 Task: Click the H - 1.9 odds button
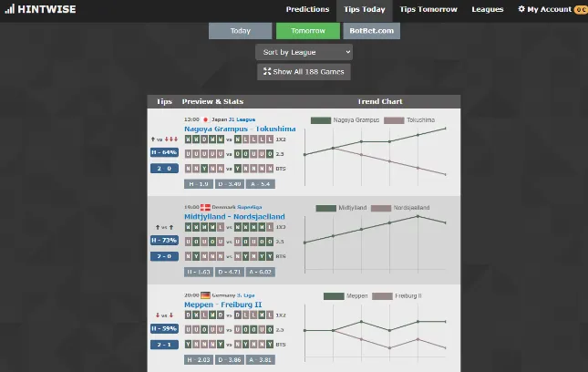coord(199,184)
